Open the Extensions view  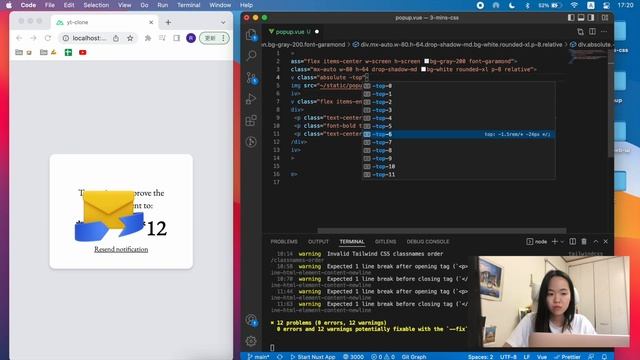(251, 120)
